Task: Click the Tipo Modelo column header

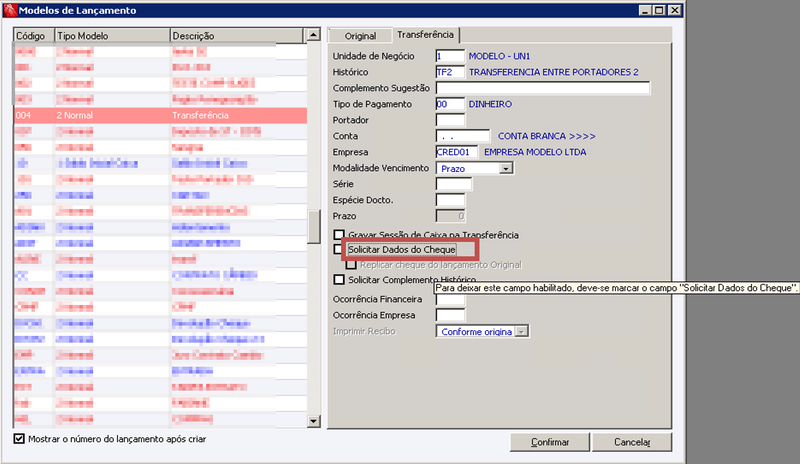Action: 112,36
